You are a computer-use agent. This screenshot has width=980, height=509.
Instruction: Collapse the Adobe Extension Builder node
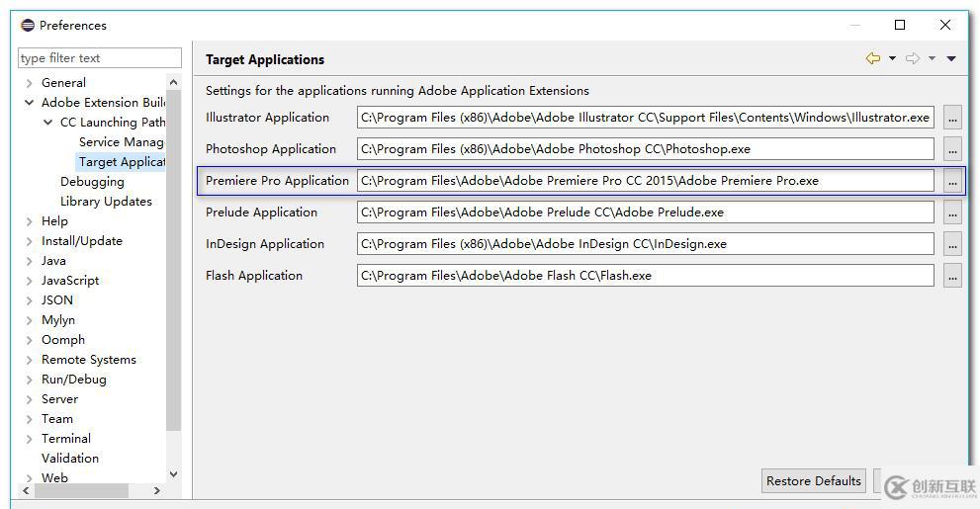click(x=29, y=103)
